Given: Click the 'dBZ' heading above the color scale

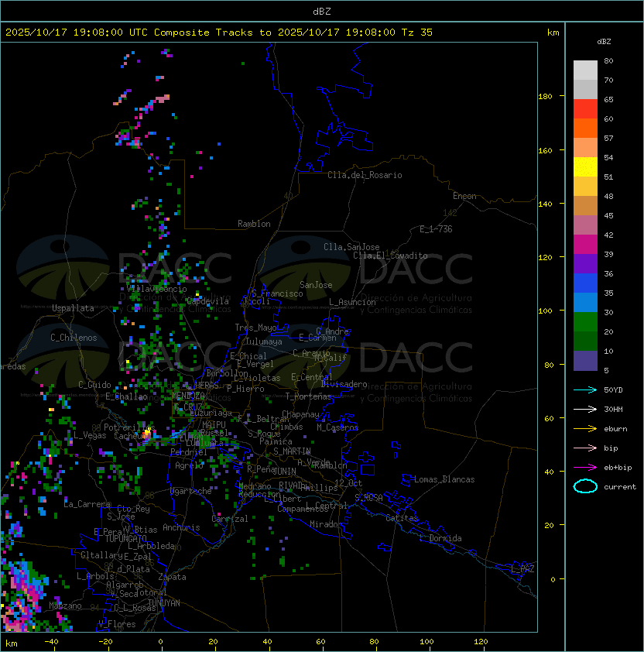Looking at the screenshot, I should pyautogui.click(x=604, y=42).
